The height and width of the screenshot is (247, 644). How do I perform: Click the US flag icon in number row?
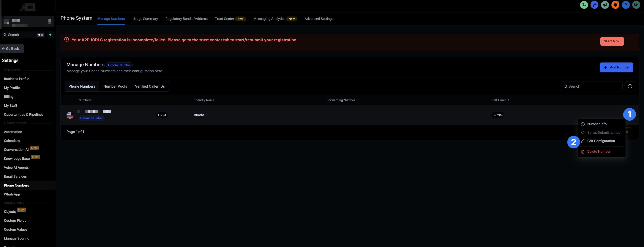click(x=70, y=115)
